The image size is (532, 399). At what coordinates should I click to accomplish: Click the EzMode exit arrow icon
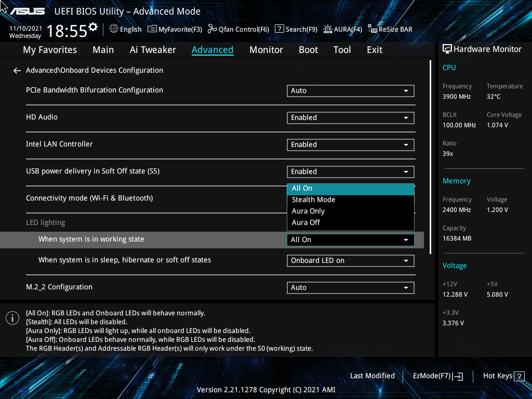tap(458, 376)
